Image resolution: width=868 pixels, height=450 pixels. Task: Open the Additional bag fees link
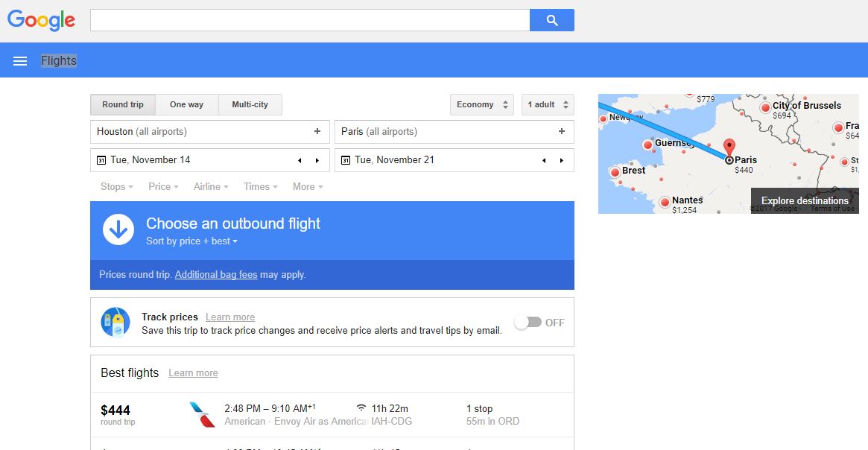pyautogui.click(x=216, y=275)
